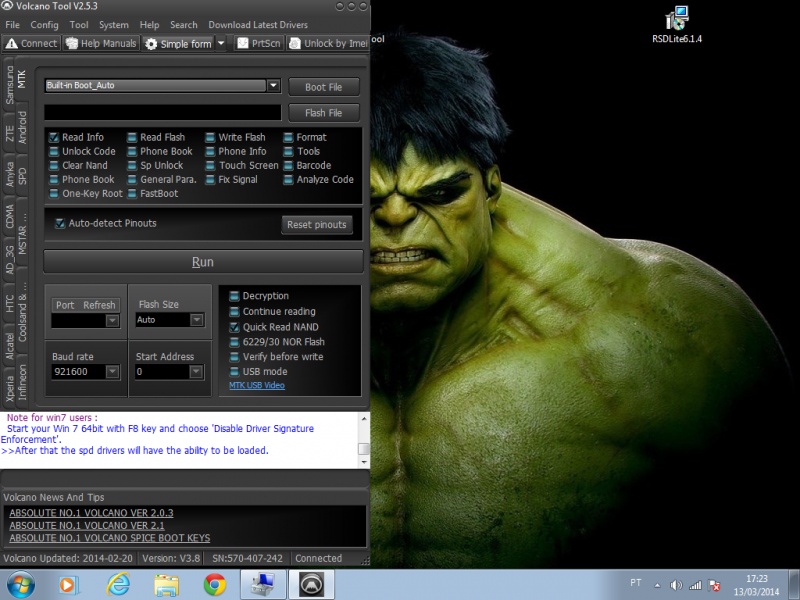Click the Action Center flag tray icon
This screenshot has height=600, width=800.
[714, 585]
